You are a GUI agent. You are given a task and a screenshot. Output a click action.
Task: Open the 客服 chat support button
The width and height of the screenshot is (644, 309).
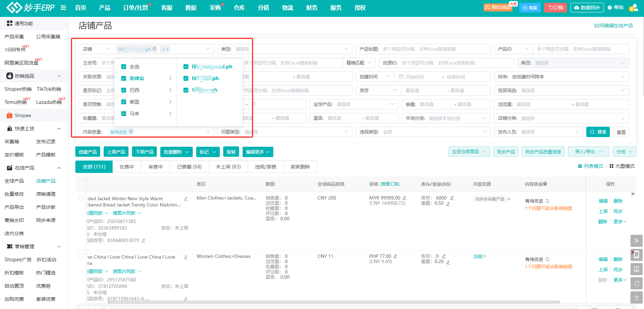530,8
